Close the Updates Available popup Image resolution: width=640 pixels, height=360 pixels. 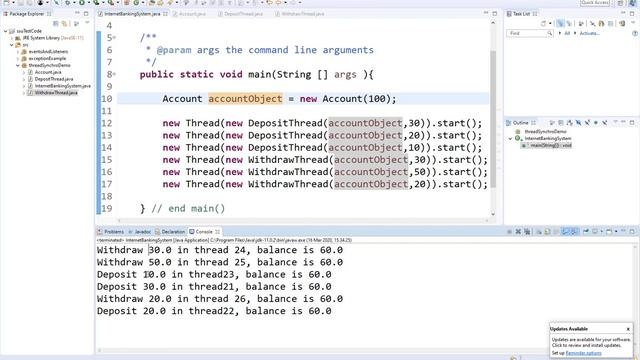628,329
